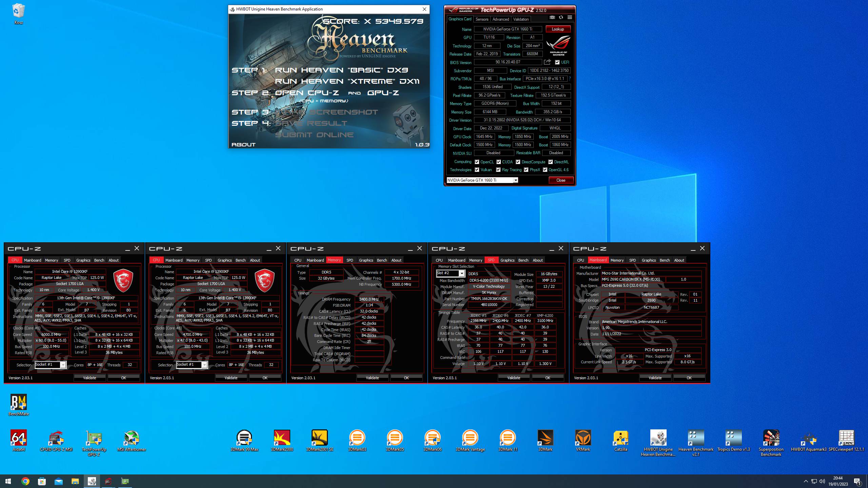Show hidden system tray icons
Viewport: 868px width, 488px height.
click(806, 481)
